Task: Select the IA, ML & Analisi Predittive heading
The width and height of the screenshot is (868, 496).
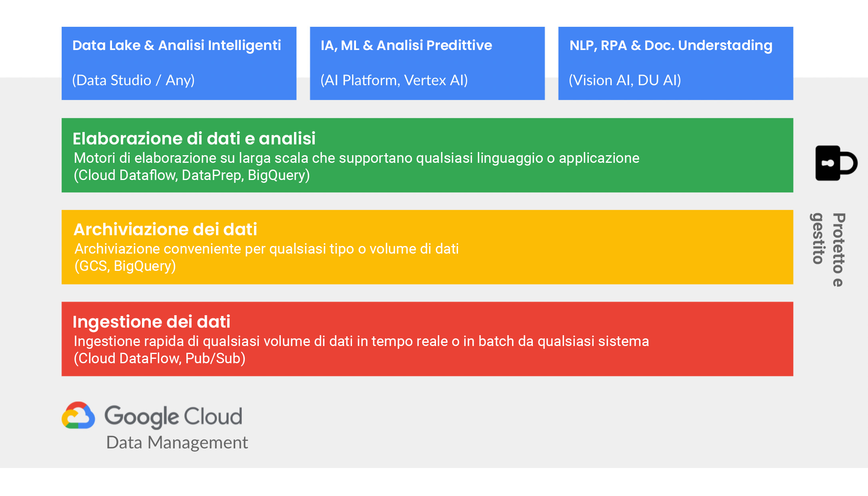Action: (406, 46)
